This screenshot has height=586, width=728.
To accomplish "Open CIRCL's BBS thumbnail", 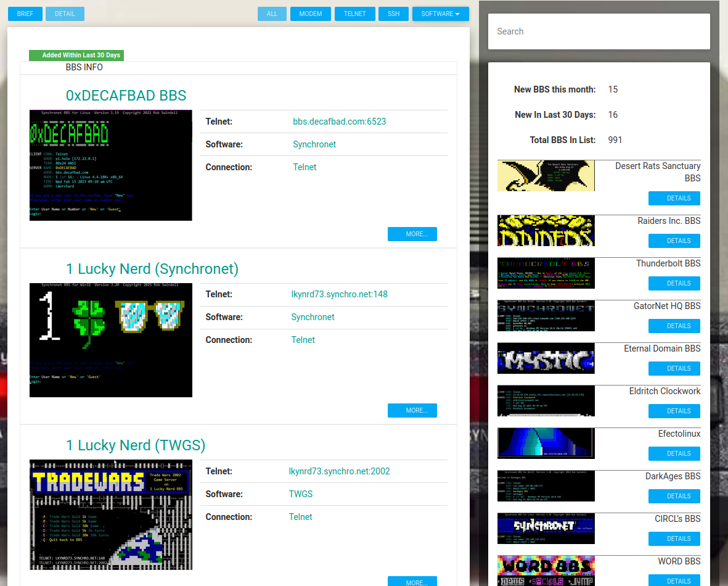I will (546, 529).
